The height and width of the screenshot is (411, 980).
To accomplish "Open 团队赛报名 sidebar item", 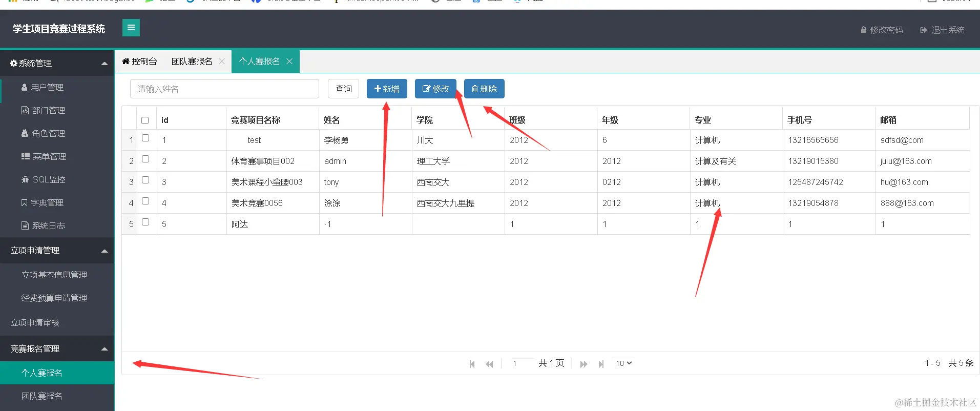I will pos(57,396).
